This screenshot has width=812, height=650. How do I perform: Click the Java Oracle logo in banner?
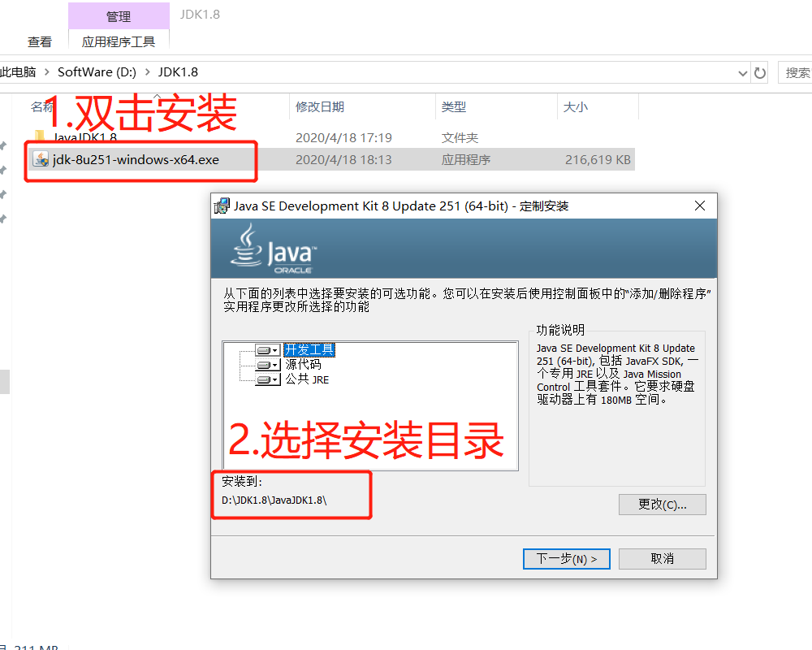click(x=274, y=249)
